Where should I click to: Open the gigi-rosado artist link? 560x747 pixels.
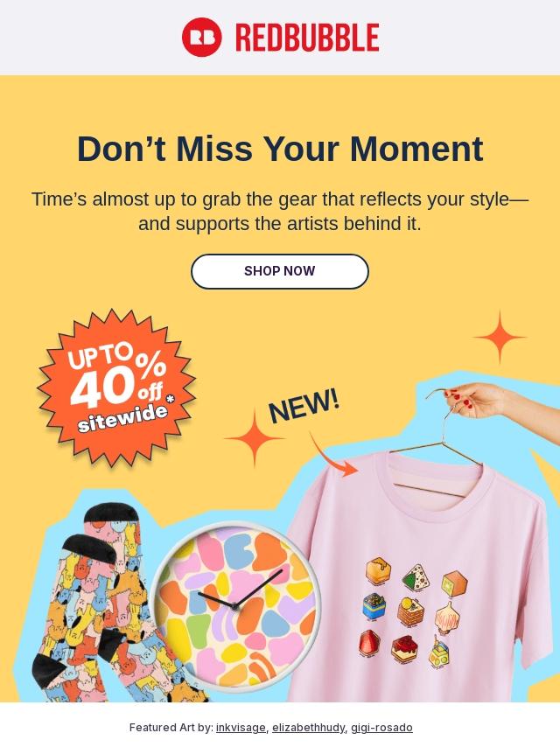pyautogui.click(x=381, y=728)
